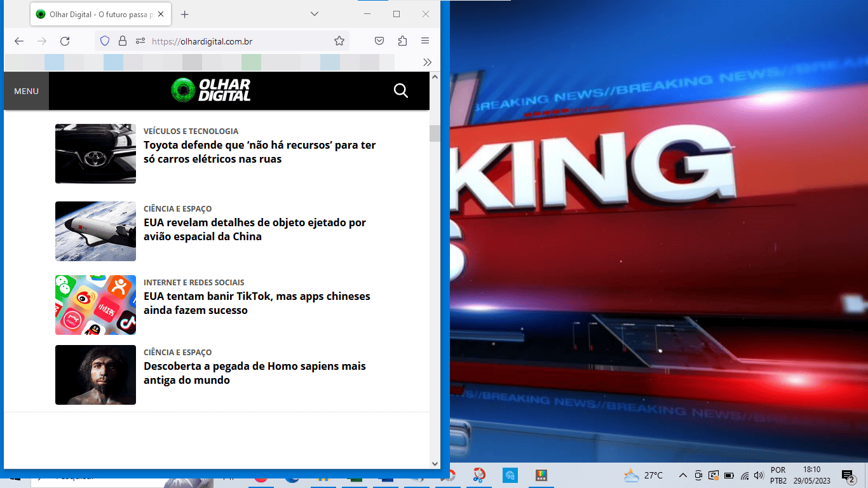
Task: Go back to the previous page
Action: click(19, 41)
